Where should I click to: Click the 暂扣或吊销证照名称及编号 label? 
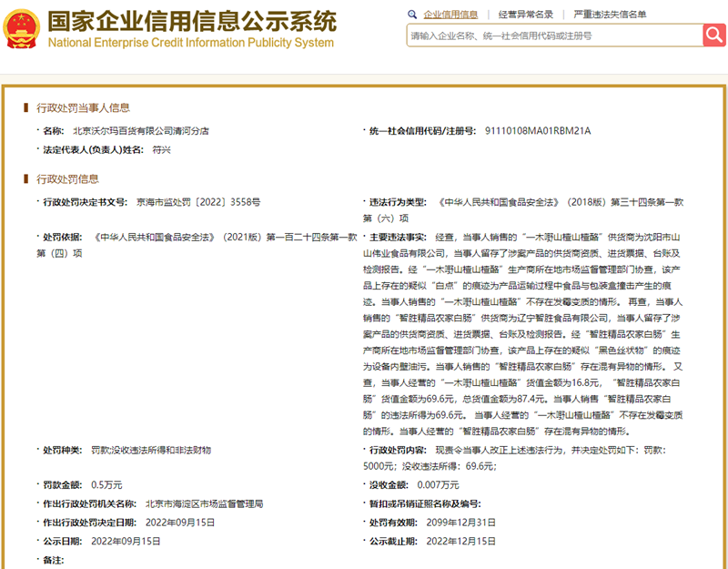(425, 504)
